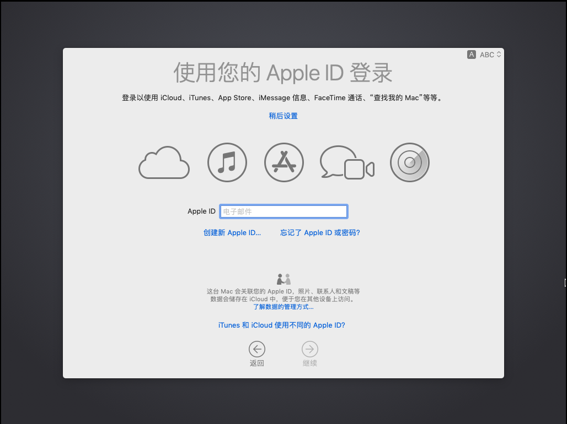Viewport: 567px width, 424px height.
Task: Click the iCloud cloud icon
Action: click(164, 163)
